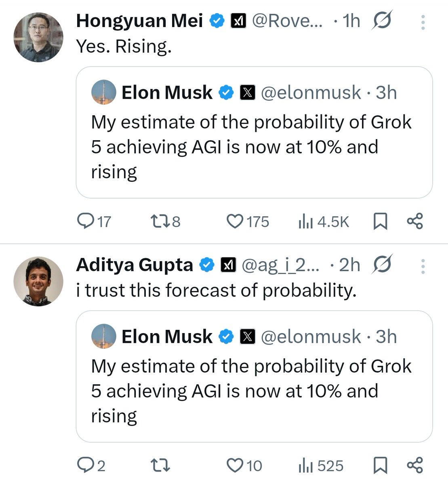Repost Aditya Gupta's tweet

point(160,465)
